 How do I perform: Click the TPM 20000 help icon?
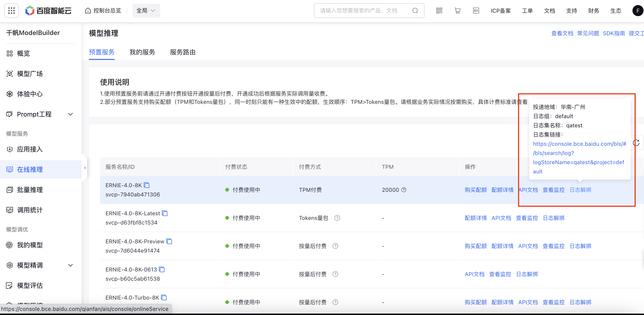(404, 190)
